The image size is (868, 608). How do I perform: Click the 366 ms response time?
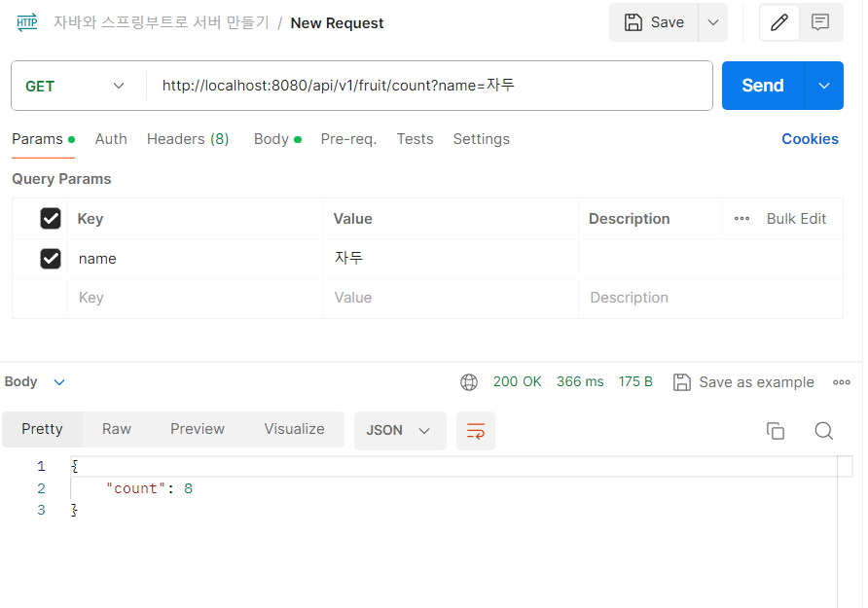pyautogui.click(x=580, y=381)
